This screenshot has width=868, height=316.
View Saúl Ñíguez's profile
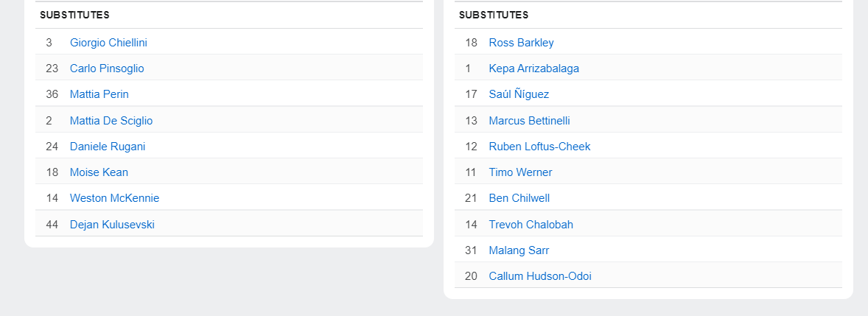coord(519,94)
